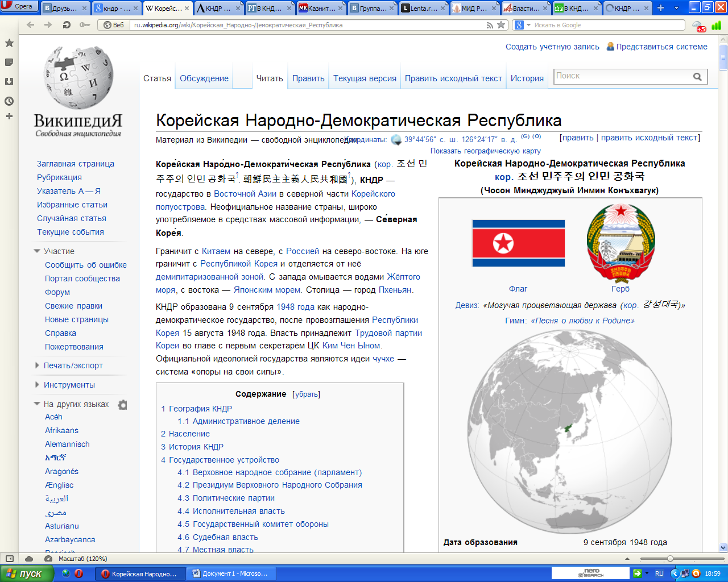
Task: Open the password wand key icon
Action: 85,25
